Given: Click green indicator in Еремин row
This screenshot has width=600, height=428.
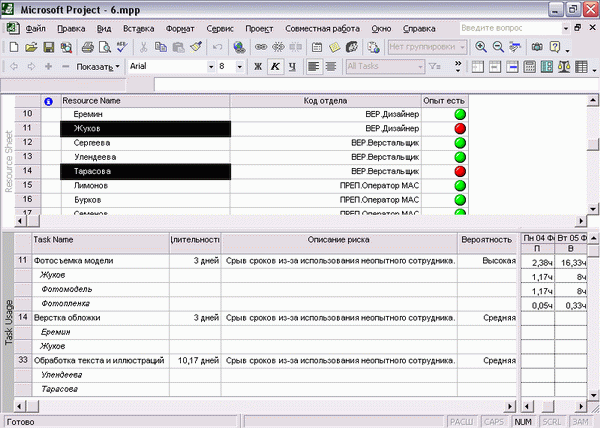Looking at the screenshot, I should coord(460,114).
